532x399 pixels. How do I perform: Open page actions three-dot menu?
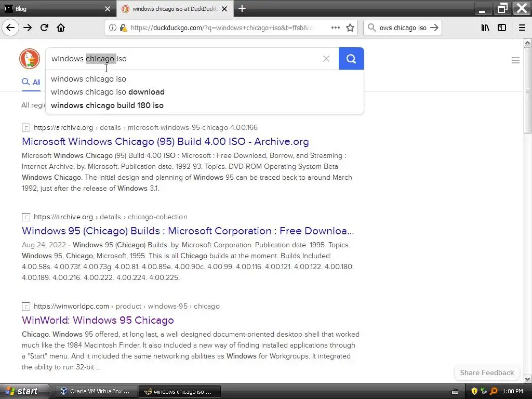click(x=335, y=28)
